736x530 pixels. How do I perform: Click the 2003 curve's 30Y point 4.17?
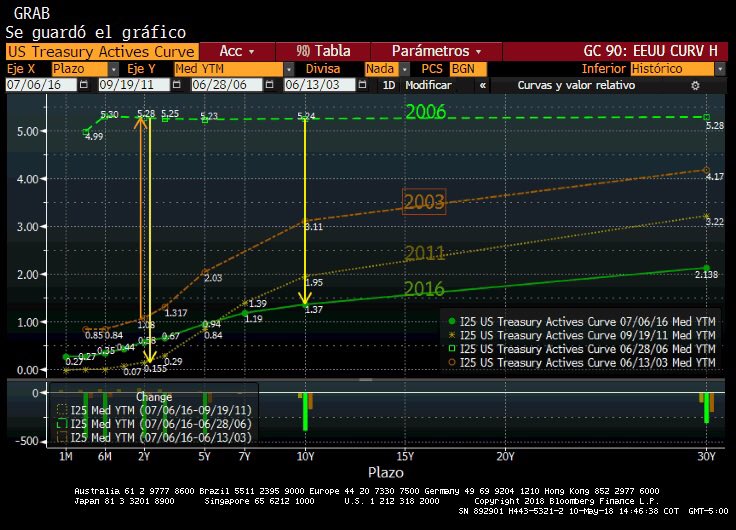707,170
